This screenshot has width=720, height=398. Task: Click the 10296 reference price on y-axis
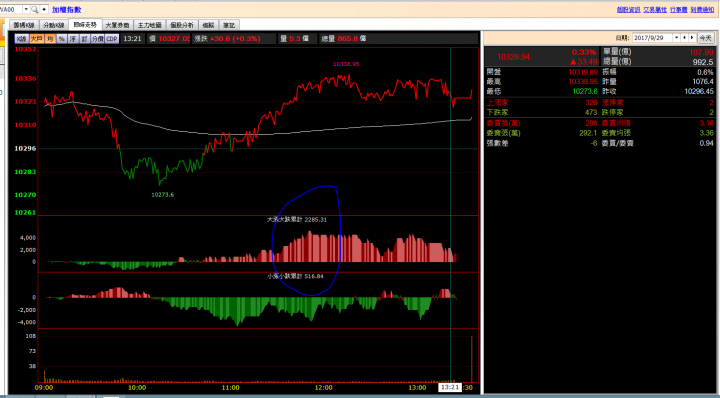pyautogui.click(x=25, y=148)
